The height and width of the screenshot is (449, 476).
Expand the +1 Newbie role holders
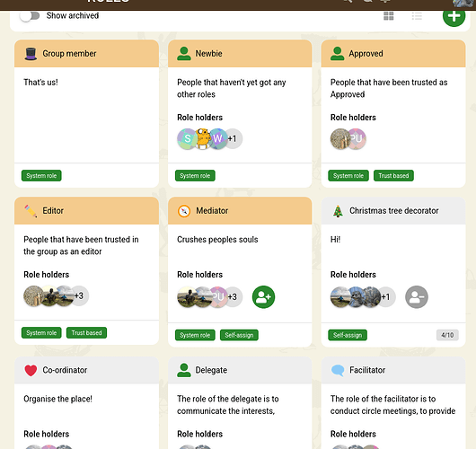pyautogui.click(x=233, y=138)
